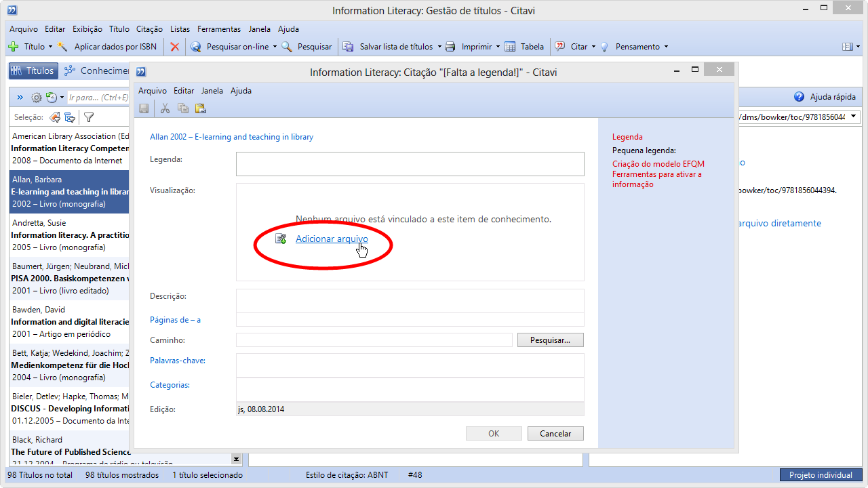Viewport: 868px width, 488px height.
Task: Open Exibição menu in main window
Action: 87,29
